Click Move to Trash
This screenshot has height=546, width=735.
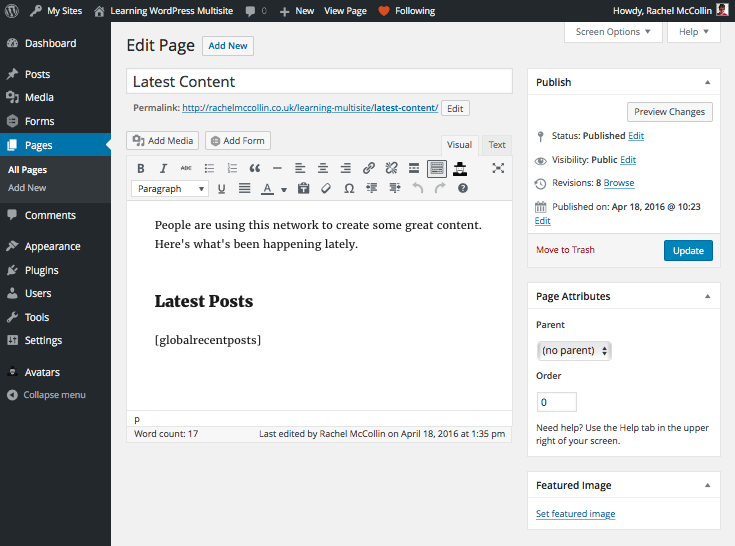click(565, 250)
